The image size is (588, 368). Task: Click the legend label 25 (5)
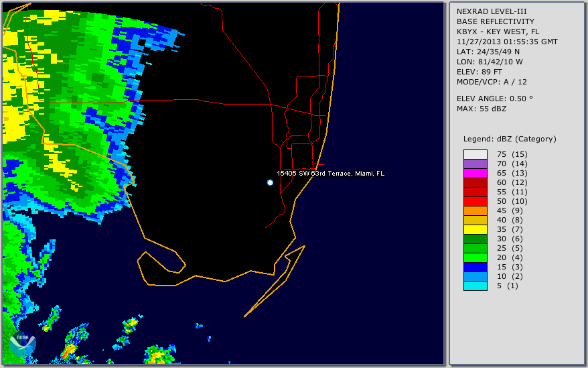tap(510, 248)
